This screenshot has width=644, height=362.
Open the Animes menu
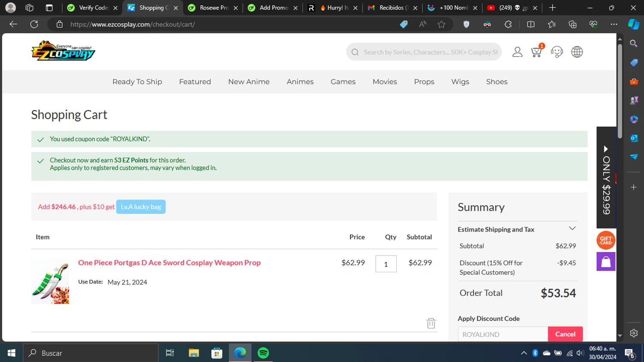[x=300, y=82]
